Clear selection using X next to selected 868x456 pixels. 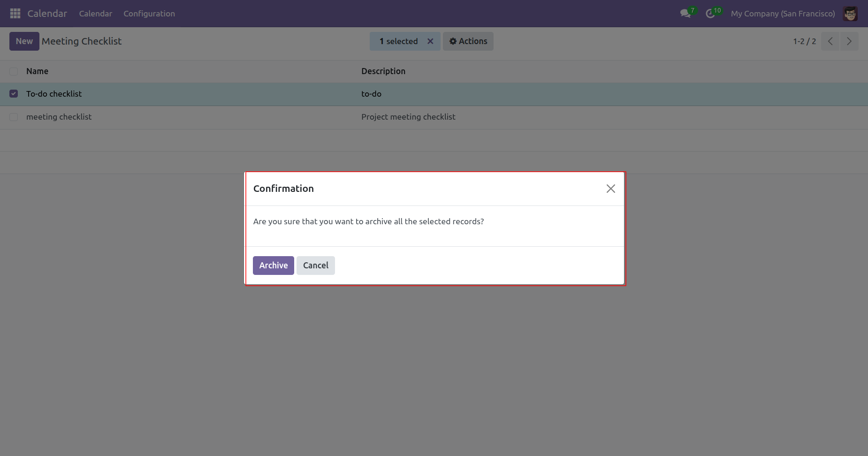pyautogui.click(x=430, y=41)
